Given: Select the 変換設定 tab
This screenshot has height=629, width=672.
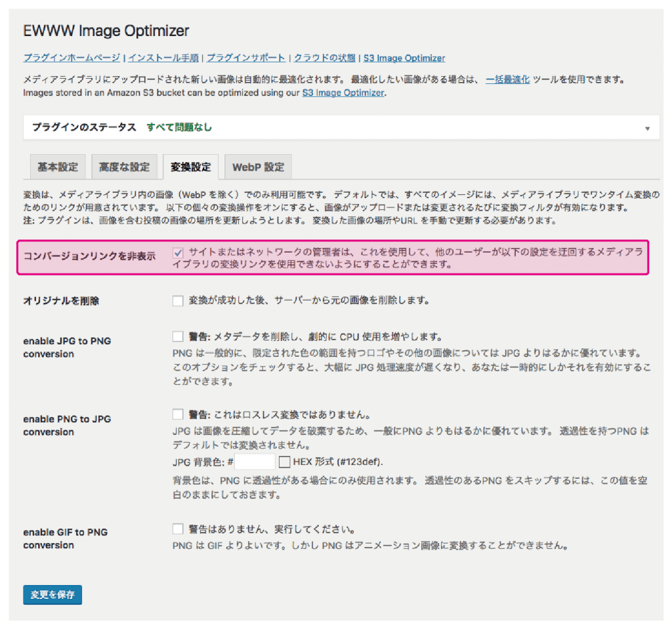Looking at the screenshot, I should (191, 167).
